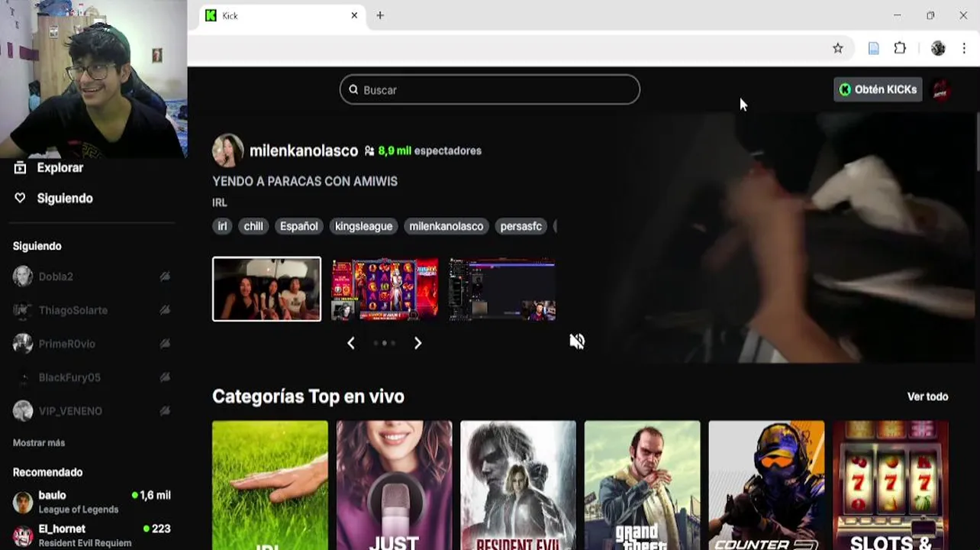Click the Siguiendo heart icon
980x550 pixels.
(21, 198)
